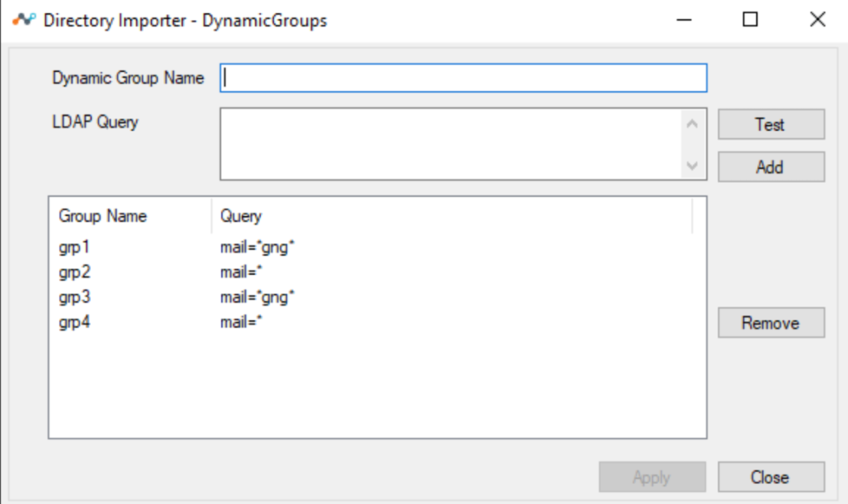The image size is (848, 504).
Task: Click the LDAP Query scroll down arrow
Action: click(692, 166)
